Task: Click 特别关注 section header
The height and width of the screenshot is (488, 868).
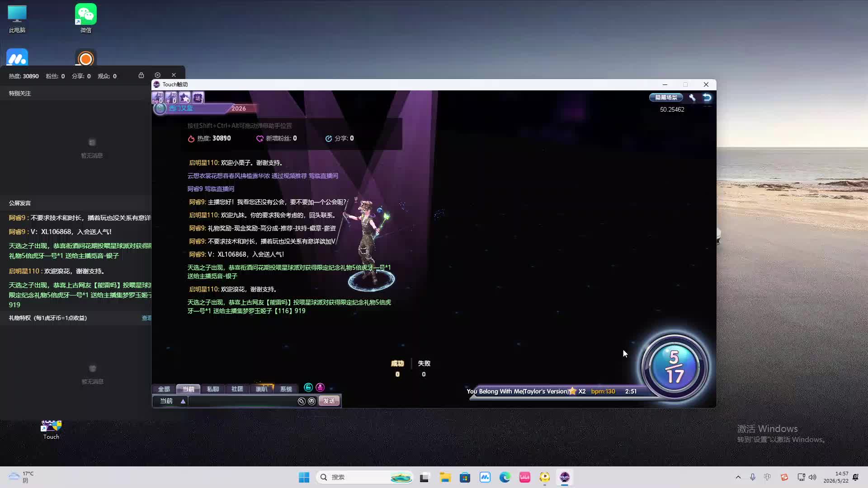Action: (x=20, y=94)
